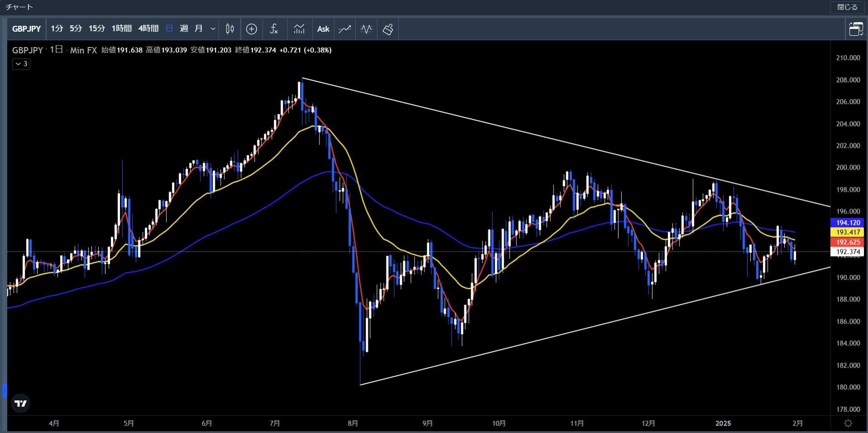This screenshot has width=868, height=433.
Task: Click the yellow 193.417 price label
Action: (848, 232)
